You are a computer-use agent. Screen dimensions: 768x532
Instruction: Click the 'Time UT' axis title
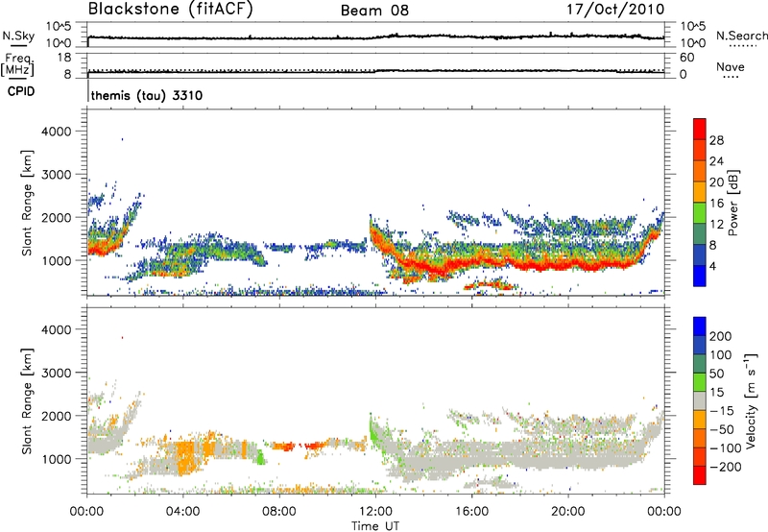pos(375,525)
